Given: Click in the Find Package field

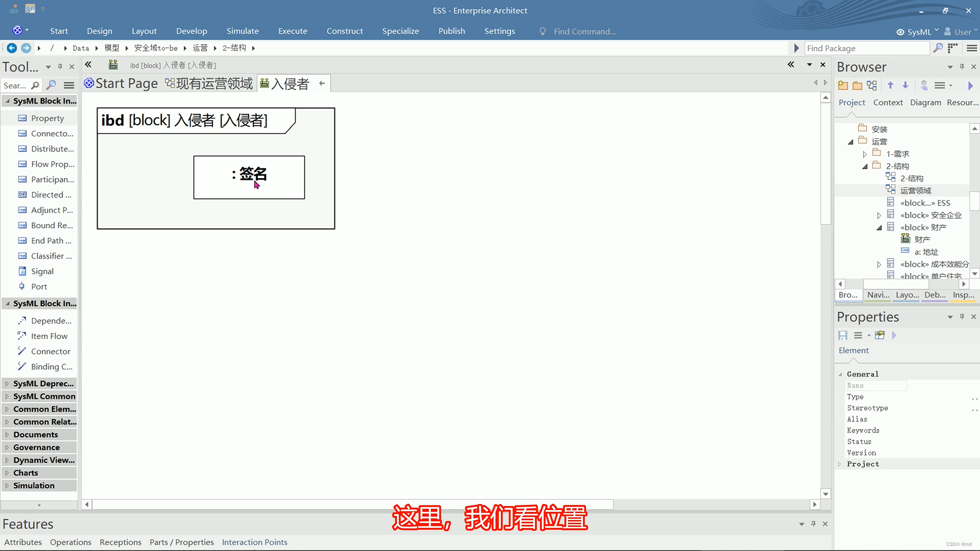Looking at the screenshot, I should point(866,48).
